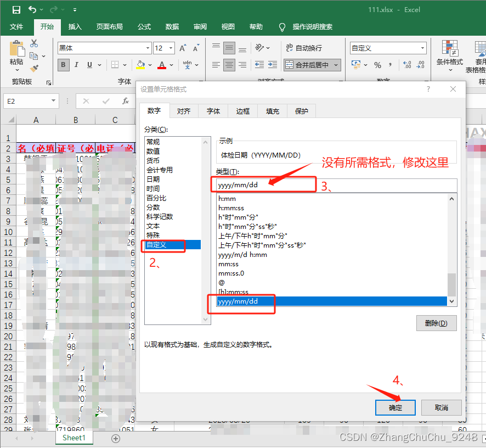Screen dimensions: 486x448
Task: Open the font name 黑体 dropdown
Action: 148,48
